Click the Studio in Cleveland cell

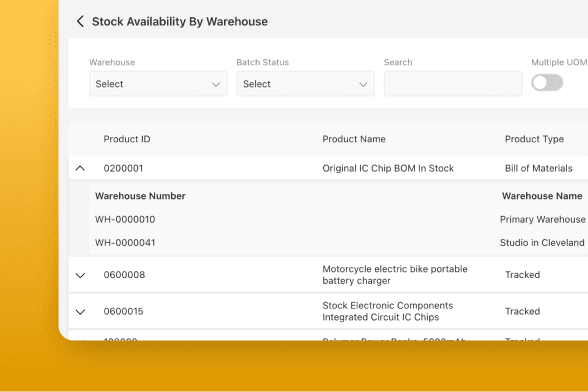coord(542,243)
